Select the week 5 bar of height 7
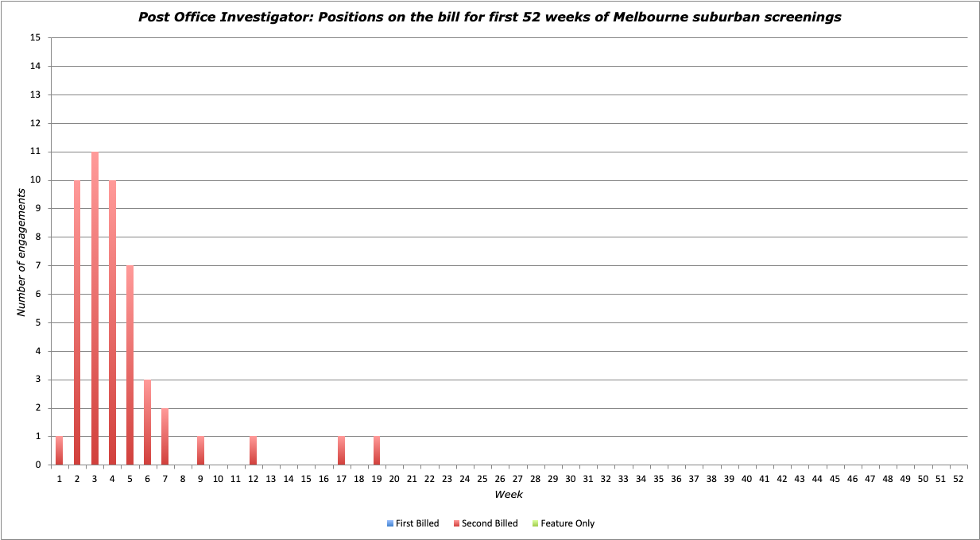The width and height of the screenshot is (980, 540). pyautogui.click(x=130, y=365)
